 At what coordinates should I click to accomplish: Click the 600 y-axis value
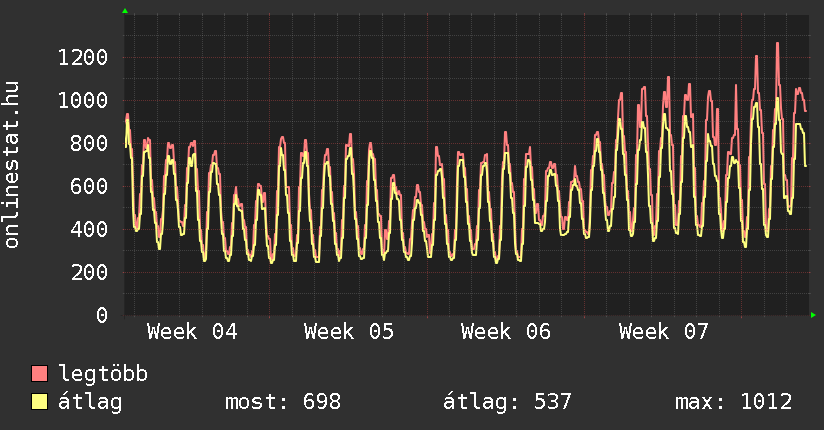[x=88, y=186]
